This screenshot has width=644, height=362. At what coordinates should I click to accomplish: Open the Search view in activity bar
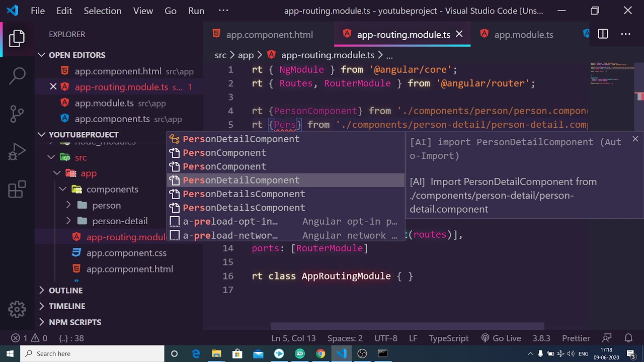coord(17,75)
